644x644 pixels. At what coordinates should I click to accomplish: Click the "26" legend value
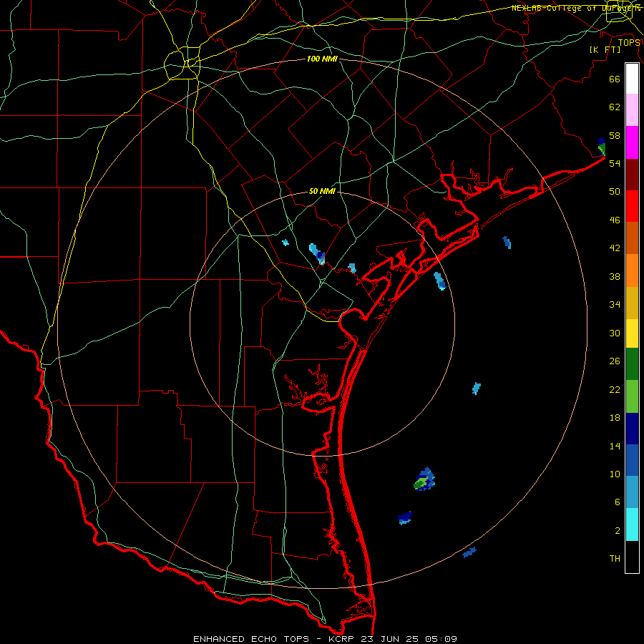point(615,361)
